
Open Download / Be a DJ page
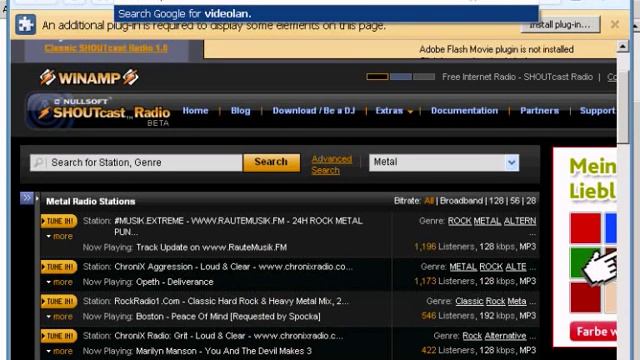313,111
